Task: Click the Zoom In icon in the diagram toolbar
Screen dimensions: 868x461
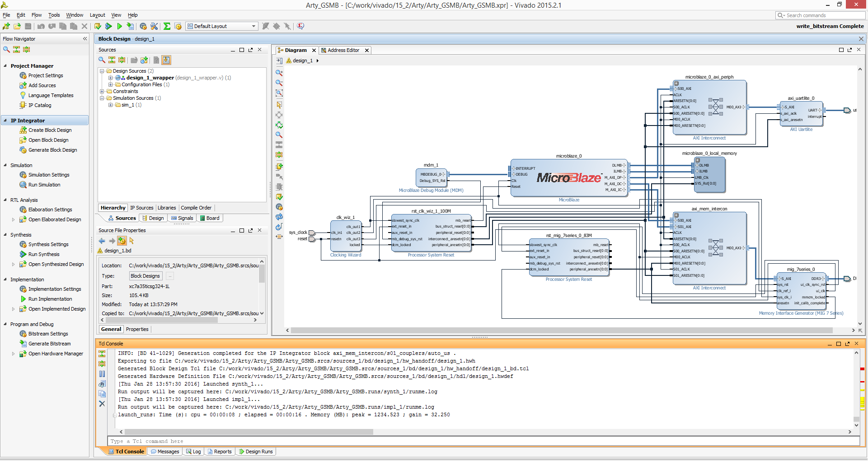Action: tap(279, 73)
